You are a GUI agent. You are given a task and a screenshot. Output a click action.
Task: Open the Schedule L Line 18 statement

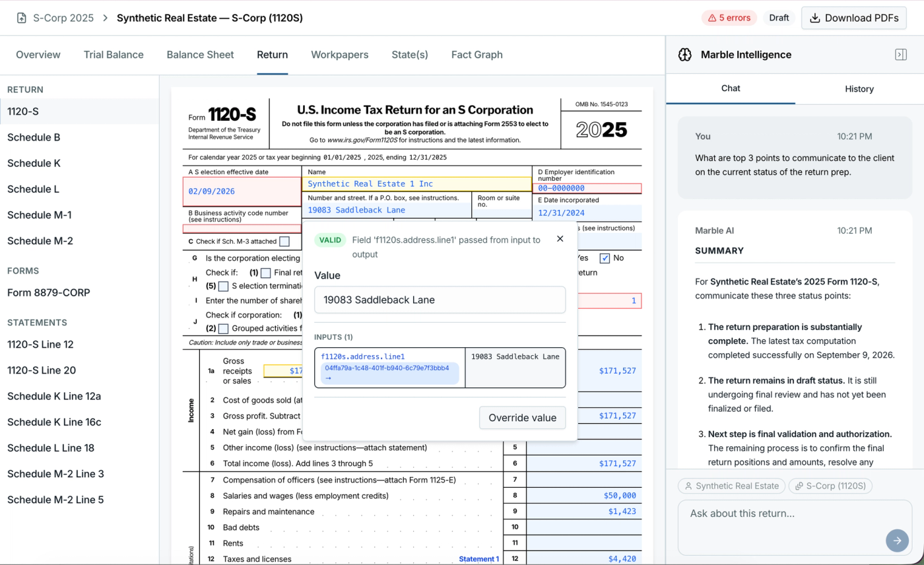(79, 448)
